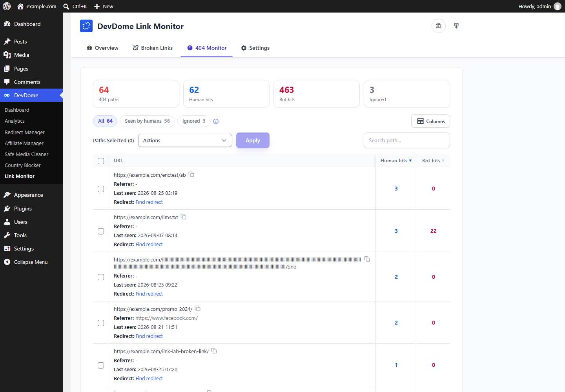
Task: Open admin avatar profile
Action: tap(558, 6)
